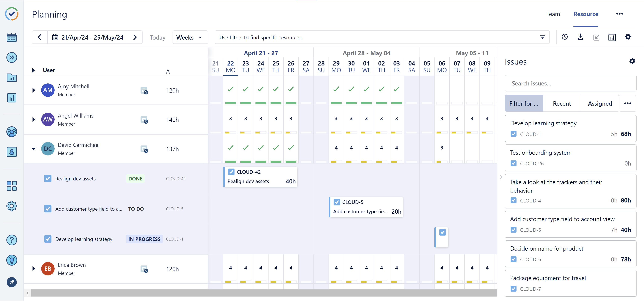Click CLOUD-5 timeline allocation card
This screenshot has height=301, width=644.
tap(366, 207)
